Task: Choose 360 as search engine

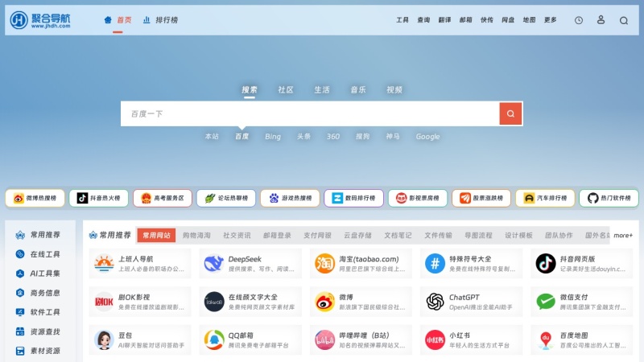Action: (x=333, y=136)
